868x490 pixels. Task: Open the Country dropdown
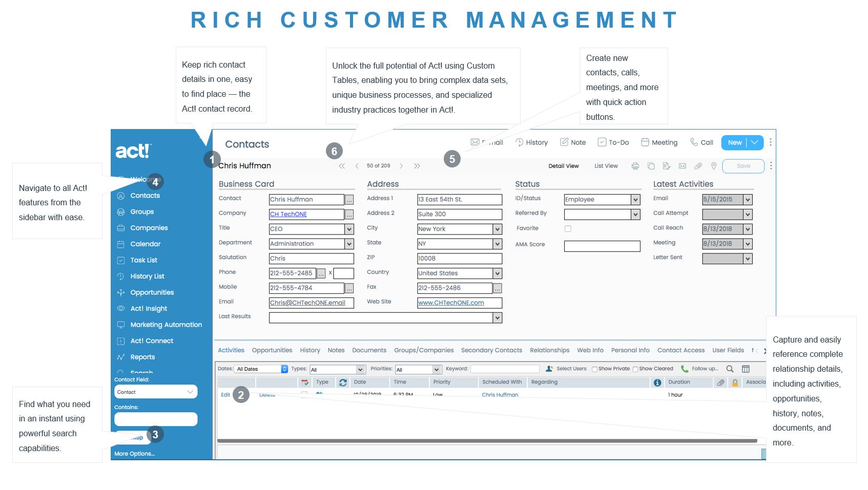point(497,273)
